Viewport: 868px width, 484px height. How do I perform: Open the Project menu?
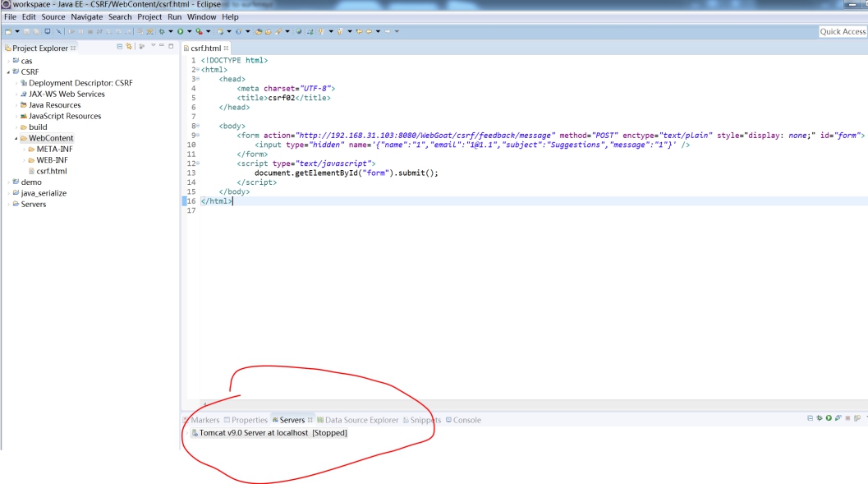[149, 17]
